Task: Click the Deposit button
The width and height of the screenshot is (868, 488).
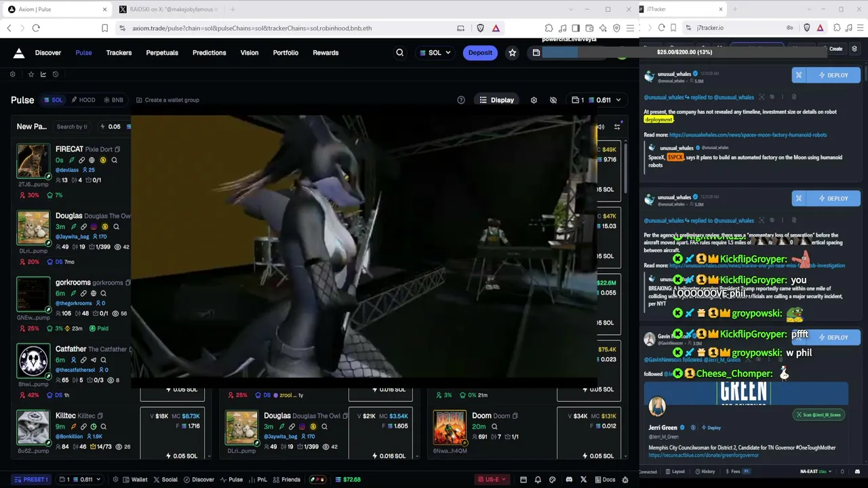Action: tap(480, 53)
